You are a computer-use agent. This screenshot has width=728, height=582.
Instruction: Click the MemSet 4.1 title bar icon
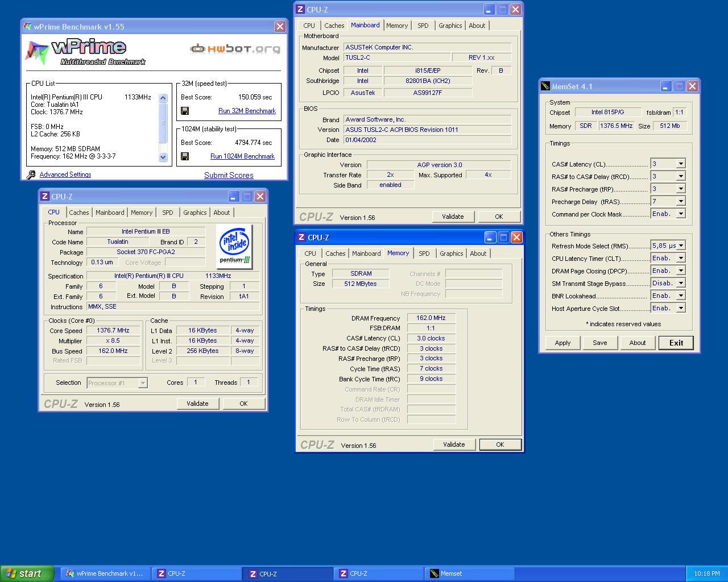pos(545,86)
